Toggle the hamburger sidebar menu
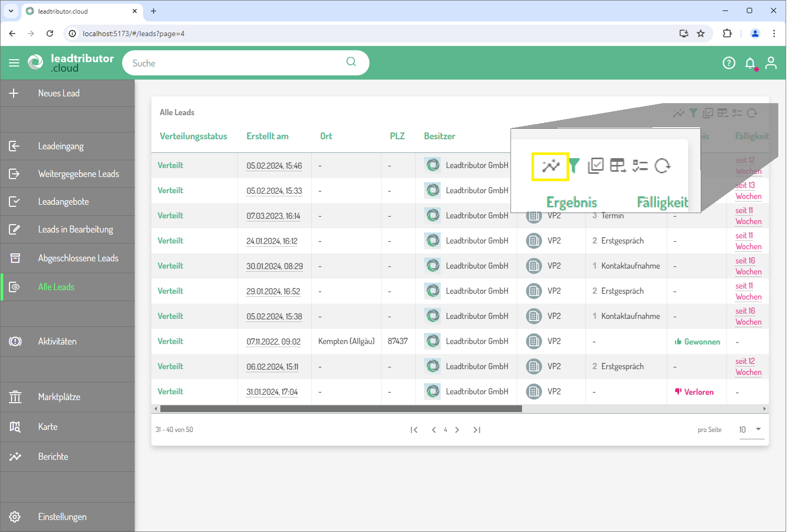Screen dimensions: 805x532 pyautogui.click(x=14, y=63)
